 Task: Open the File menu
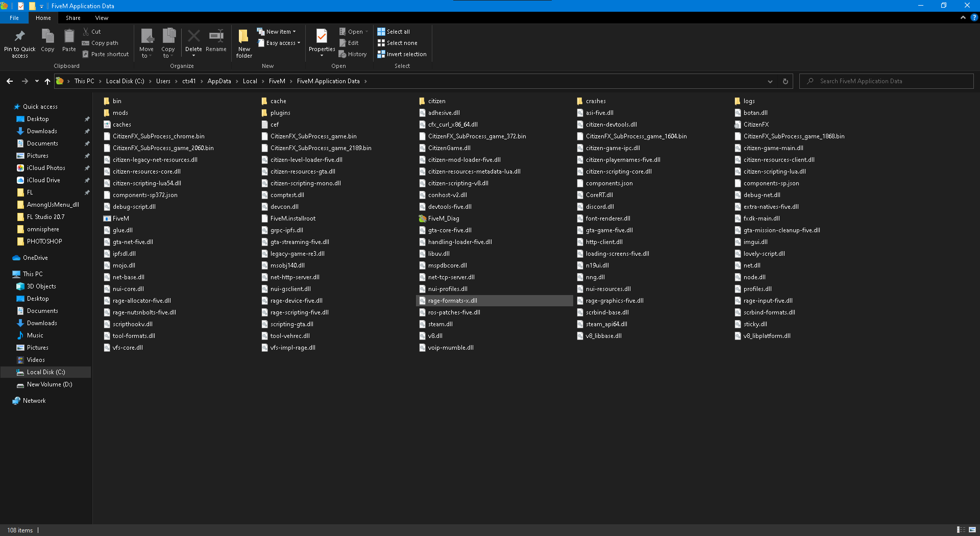pos(14,18)
